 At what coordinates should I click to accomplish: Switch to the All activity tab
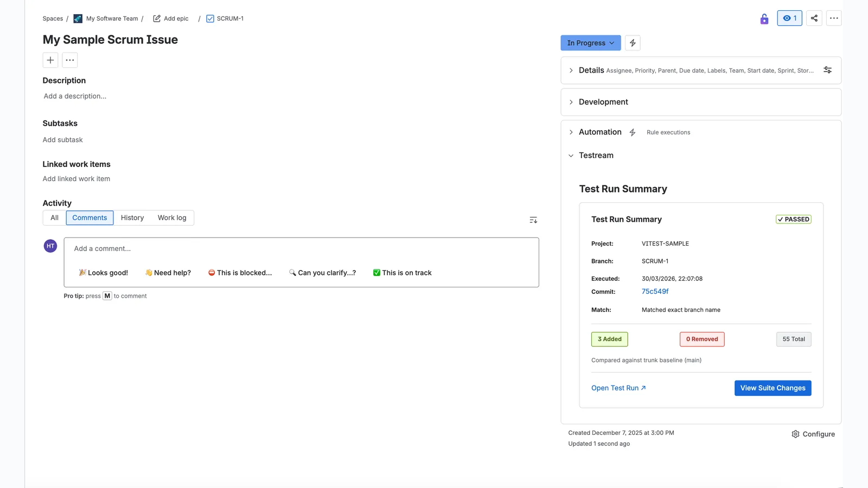pos(54,218)
